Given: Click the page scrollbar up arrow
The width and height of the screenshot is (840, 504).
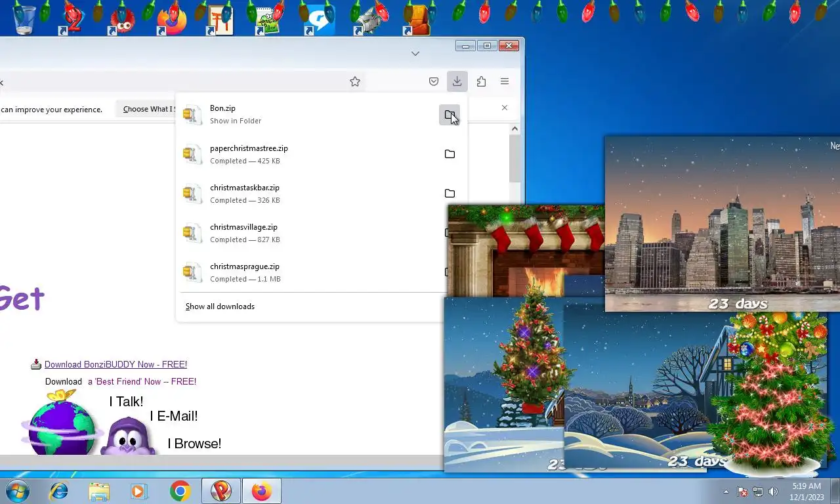Looking at the screenshot, I should 515,129.
